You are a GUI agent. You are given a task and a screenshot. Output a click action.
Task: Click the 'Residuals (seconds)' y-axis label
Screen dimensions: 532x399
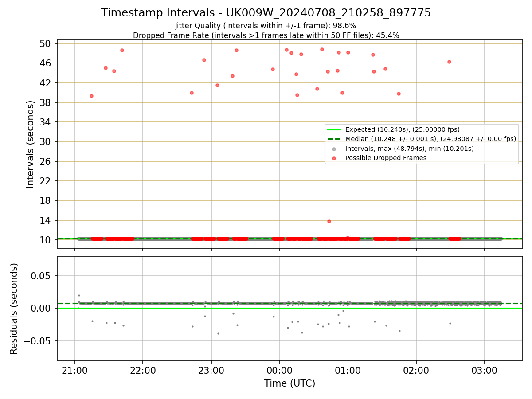pyautogui.click(x=14, y=309)
